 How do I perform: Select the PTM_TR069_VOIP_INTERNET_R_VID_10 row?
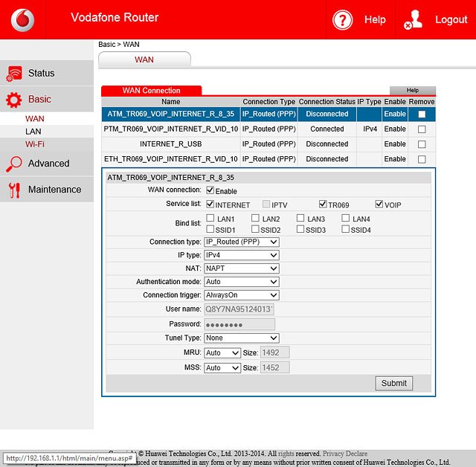(268, 129)
